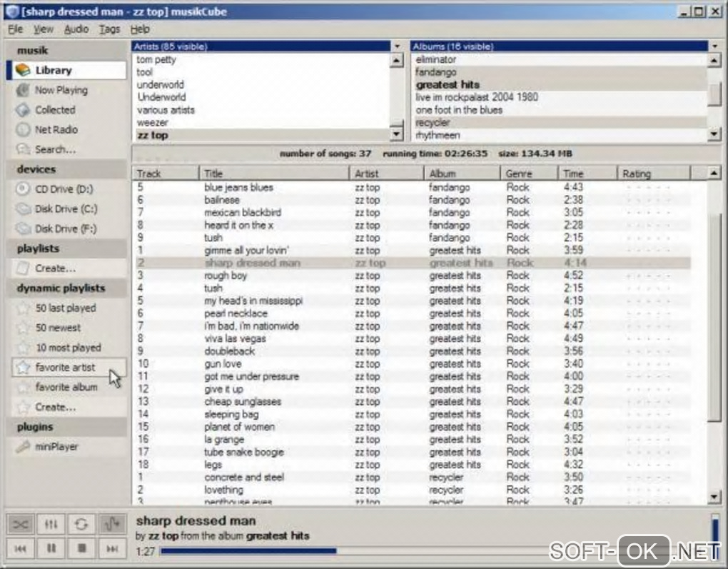
Task: Select album 'one foot in the blues'
Action: click(560, 110)
